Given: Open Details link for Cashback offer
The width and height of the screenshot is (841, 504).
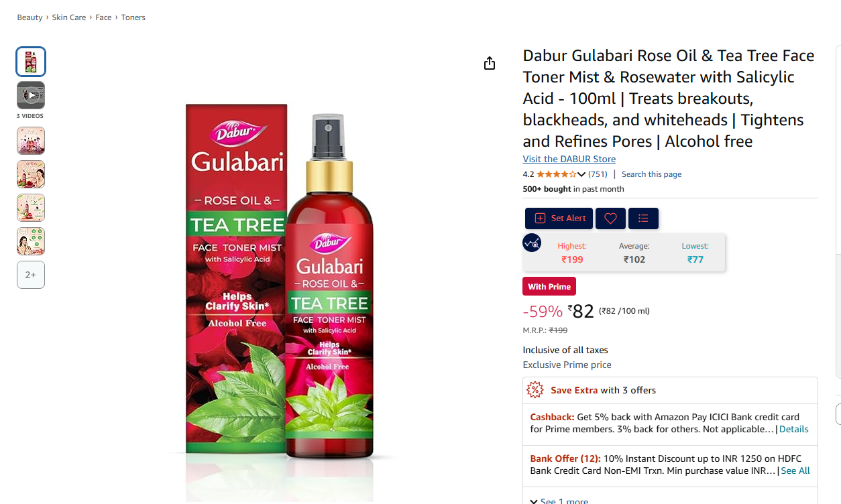Looking at the screenshot, I should [793, 429].
